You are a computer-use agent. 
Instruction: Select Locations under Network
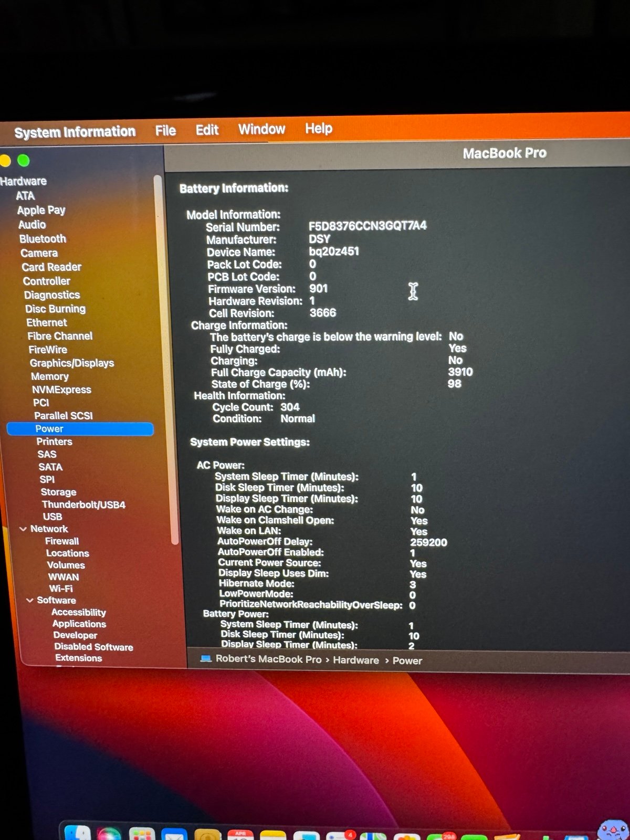coord(67,553)
